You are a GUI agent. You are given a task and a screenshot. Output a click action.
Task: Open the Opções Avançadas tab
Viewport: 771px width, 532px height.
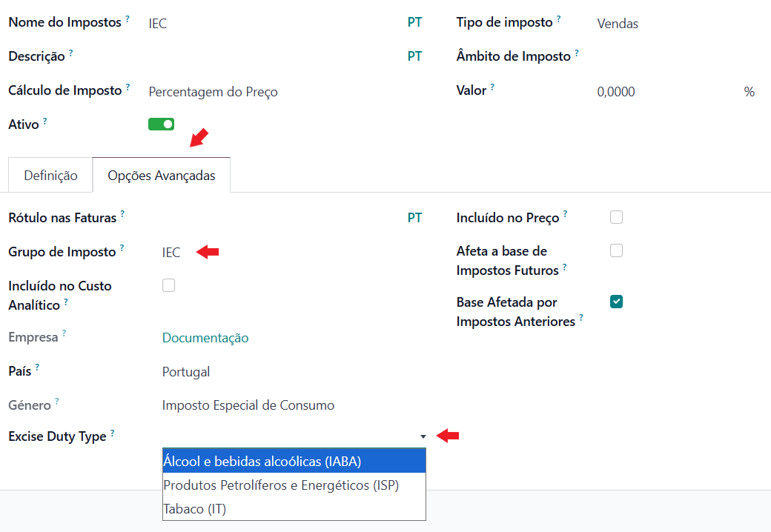tap(162, 176)
